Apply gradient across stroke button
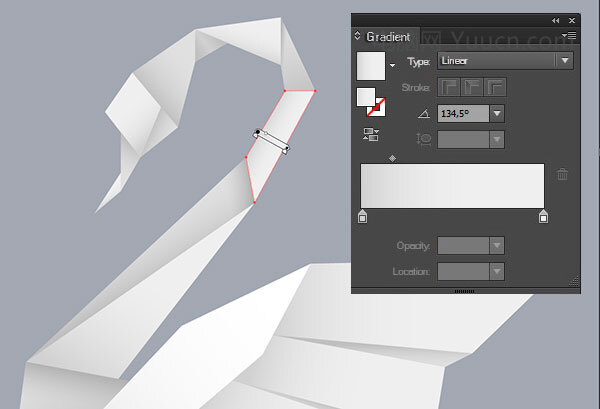The height and width of the screenshot is (409, 600). [495, 87]
